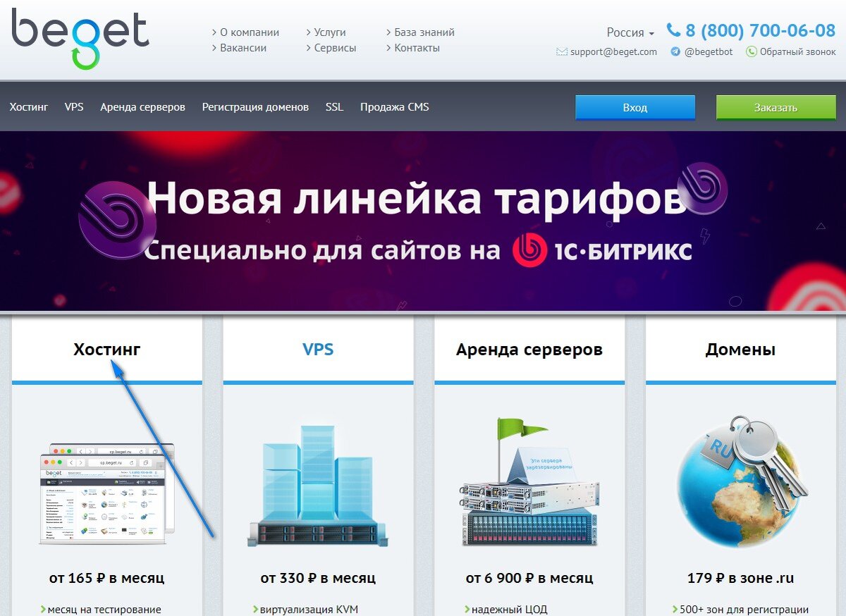The height and width of the screenshot is (616, 846).
Task: Click the price text от 6 900 ₽ в месяц
Action: click(x=529, y=578)
